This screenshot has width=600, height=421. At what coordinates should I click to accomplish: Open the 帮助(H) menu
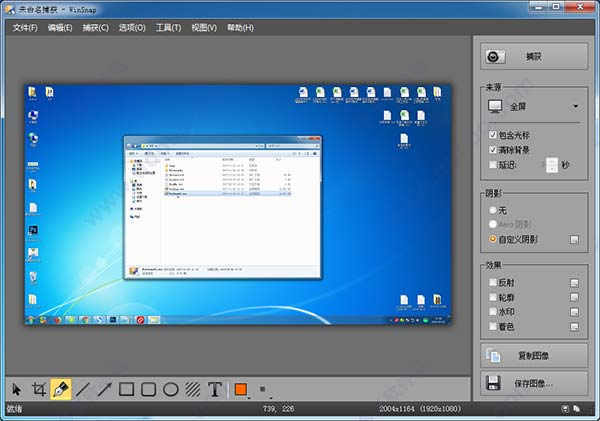[x=240, y=28]
